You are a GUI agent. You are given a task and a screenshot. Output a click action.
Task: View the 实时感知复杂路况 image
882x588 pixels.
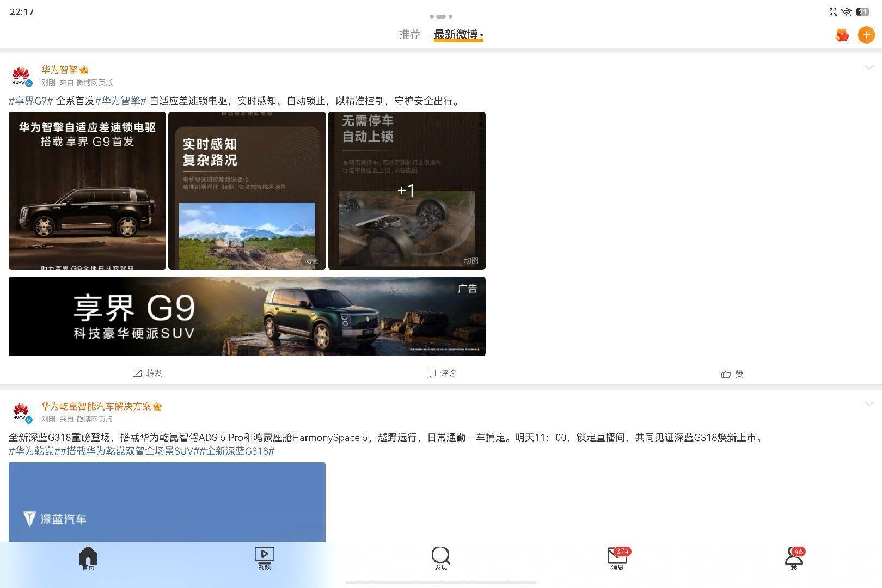[247, 191]
